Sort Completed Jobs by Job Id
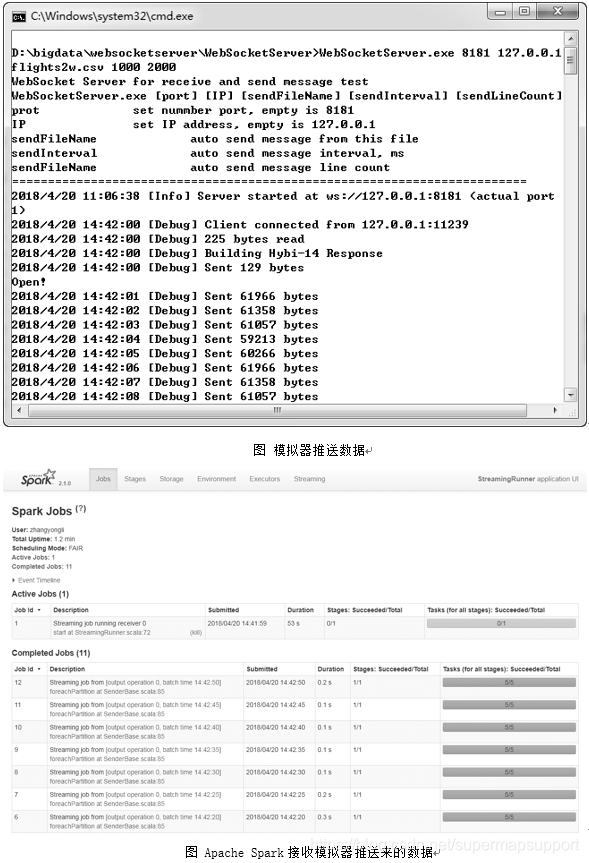The height and width of the screenshot is (863, 589). pyautogui.click(x=28, y=669)
